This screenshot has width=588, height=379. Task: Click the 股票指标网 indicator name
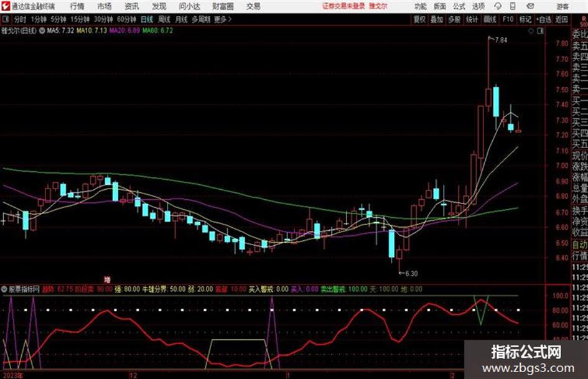[24, 289]
